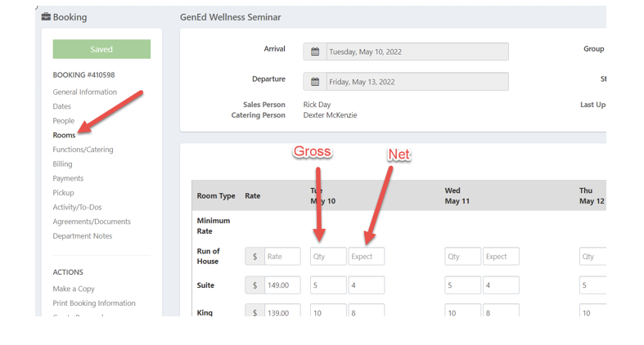The width and height of the screenshot is (644, 345).
Task: Select the Billing sidebar item
Action: [62, 164]
